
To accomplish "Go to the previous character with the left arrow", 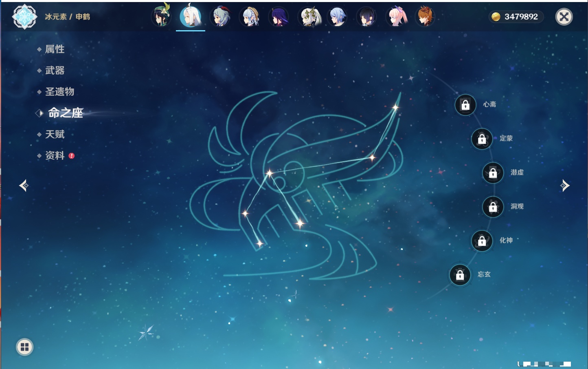I will [24, 186].
